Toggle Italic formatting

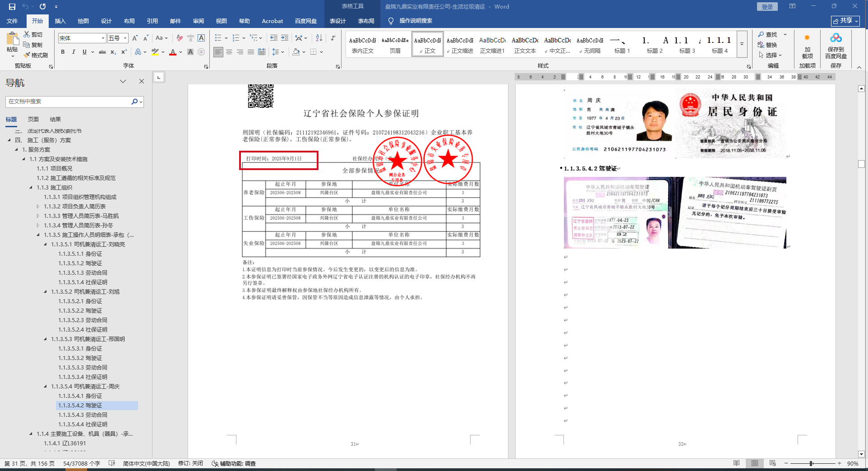[74, 52]
